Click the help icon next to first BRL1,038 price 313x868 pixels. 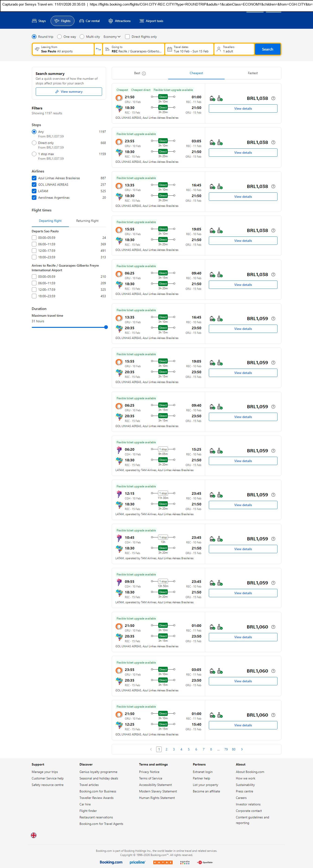click(x=273, y=98)
